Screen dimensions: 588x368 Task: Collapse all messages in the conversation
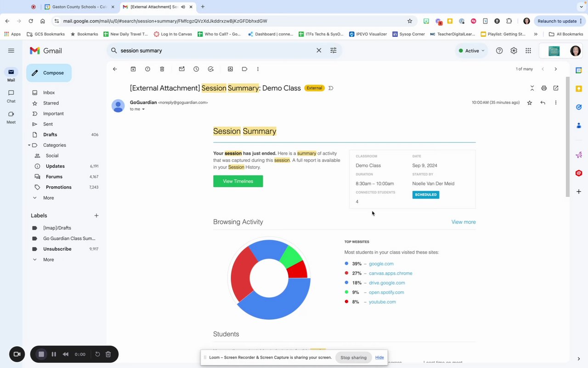[532, 88]
